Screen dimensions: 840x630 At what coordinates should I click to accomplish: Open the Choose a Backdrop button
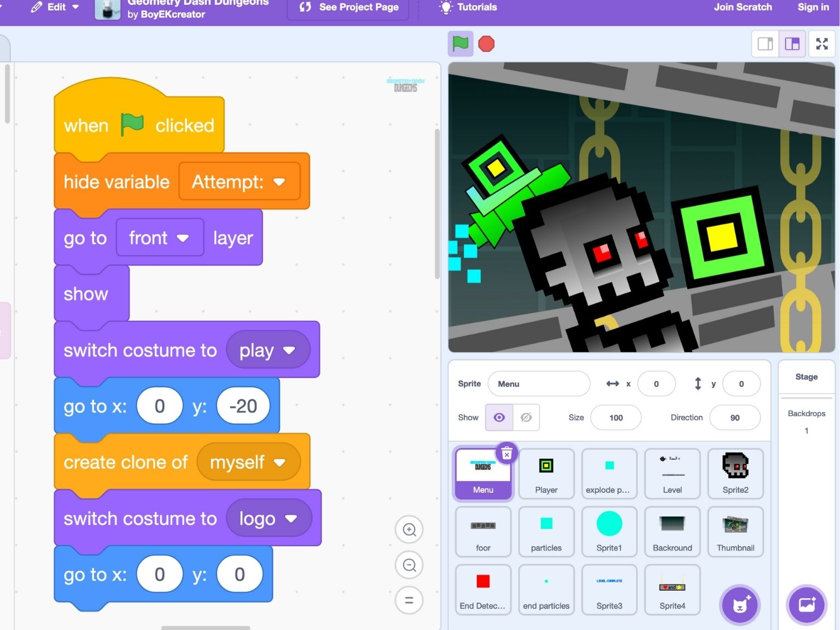click(807, 605)
